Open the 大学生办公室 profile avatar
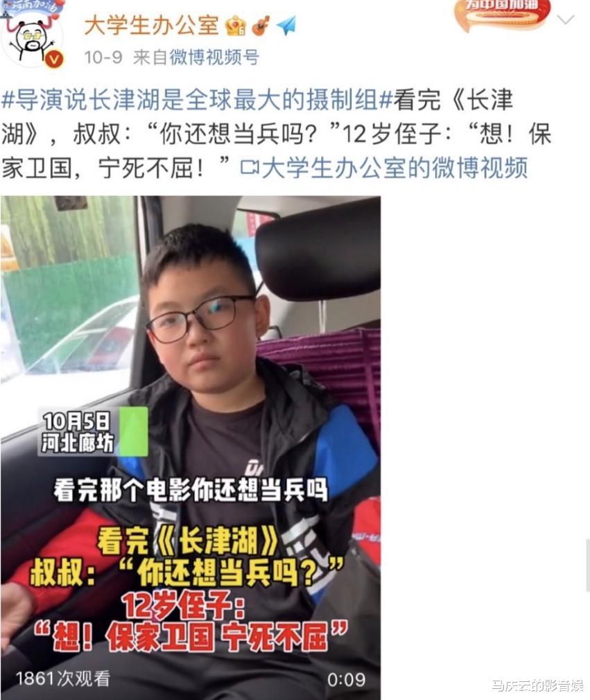 [x=33, y=35]
